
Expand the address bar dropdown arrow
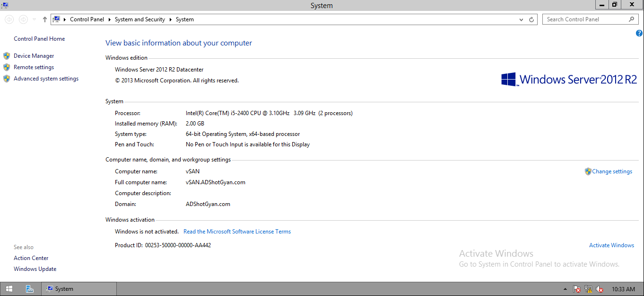click(521, 19)
